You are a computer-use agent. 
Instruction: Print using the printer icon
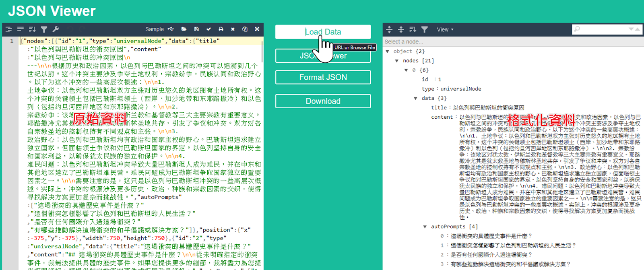(221, 29)
